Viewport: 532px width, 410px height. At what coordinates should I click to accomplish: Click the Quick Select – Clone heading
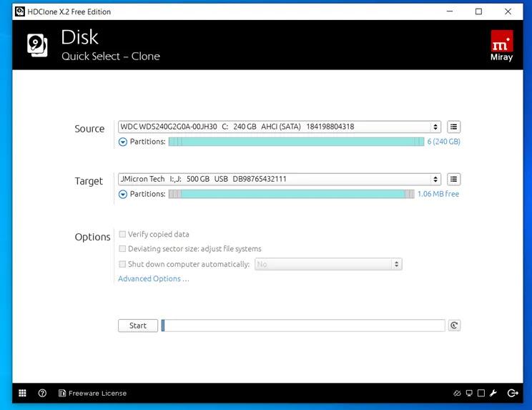coord(111,57)
